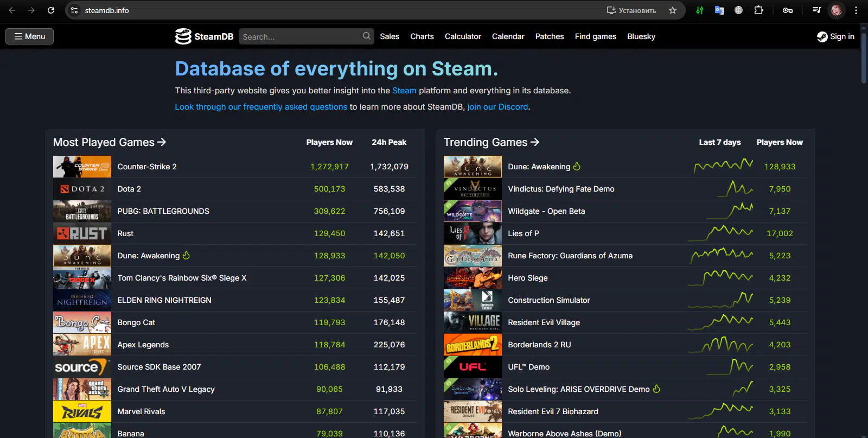Image resolution: width=868 pixels, height=438 pixels.
Task: Open the Sales nav item
Action: [x=390, y=36]
